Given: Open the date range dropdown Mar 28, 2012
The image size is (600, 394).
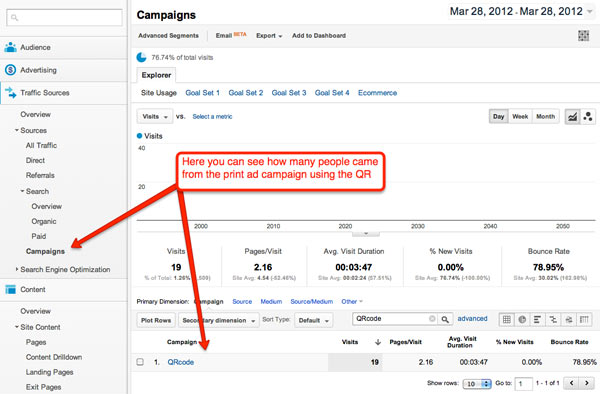Looking at the screenshot, I should click(x=521, y=11).
